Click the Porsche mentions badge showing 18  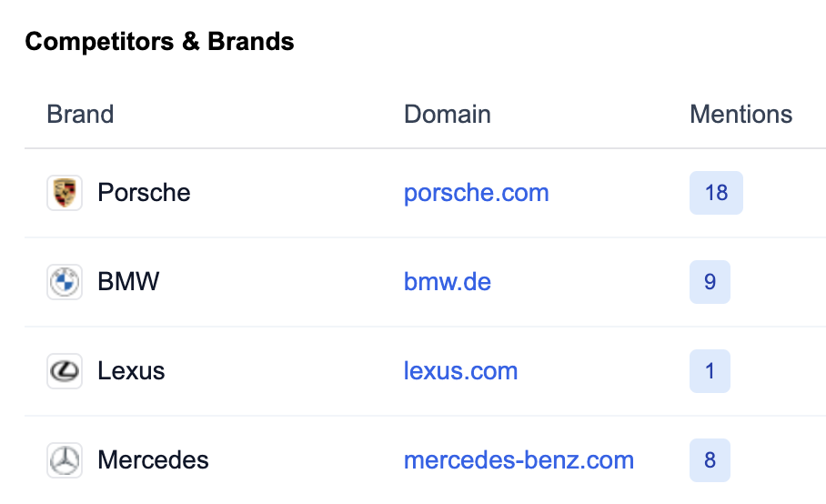coord(716,193)
